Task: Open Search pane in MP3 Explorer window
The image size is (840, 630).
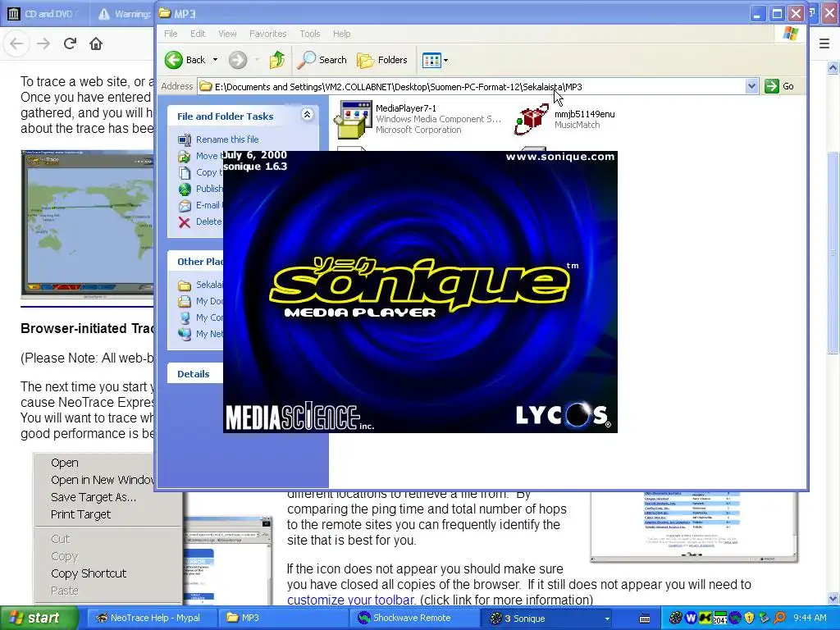Action: pos(322,59)
